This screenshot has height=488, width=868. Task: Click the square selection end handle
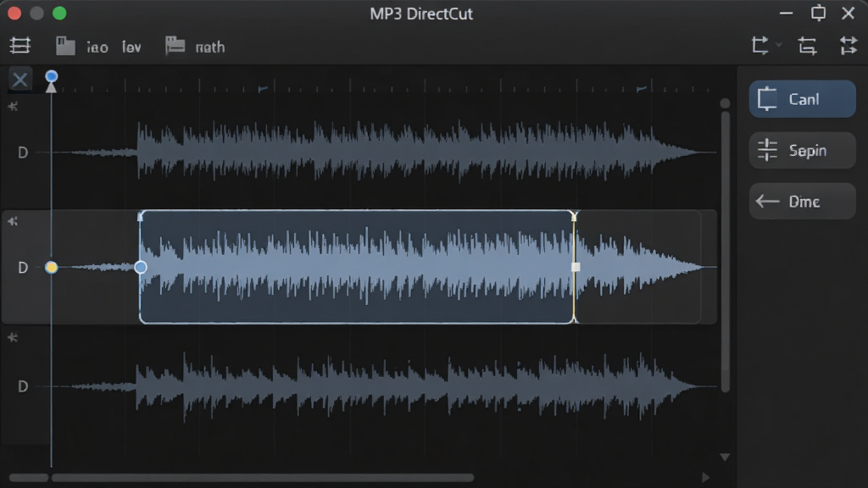coord(576,267)
